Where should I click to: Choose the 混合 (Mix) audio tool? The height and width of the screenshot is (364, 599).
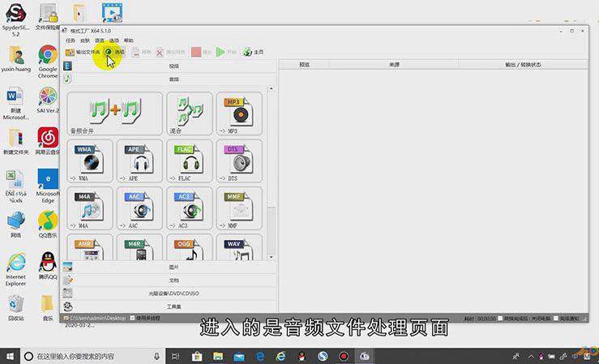(x=190, y=113)
